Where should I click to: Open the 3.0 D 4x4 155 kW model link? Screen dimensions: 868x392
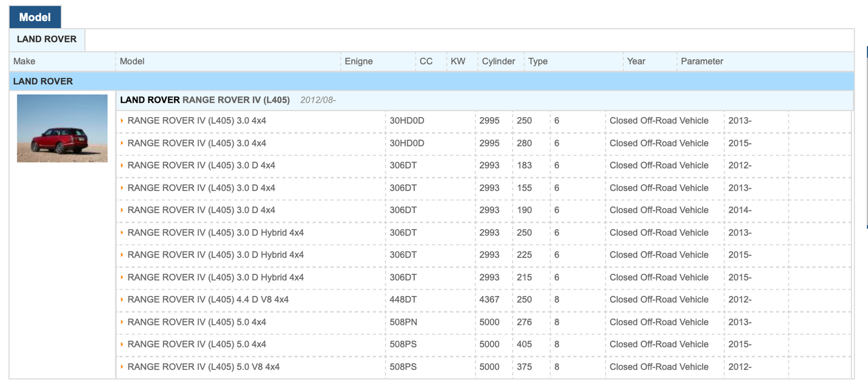(x=201, y=188)
